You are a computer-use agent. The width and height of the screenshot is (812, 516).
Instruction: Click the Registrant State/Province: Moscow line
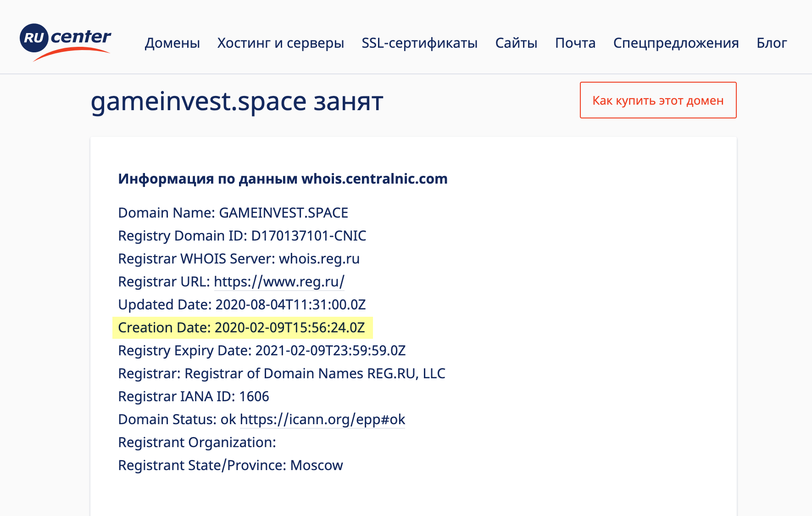click(230, 465)
